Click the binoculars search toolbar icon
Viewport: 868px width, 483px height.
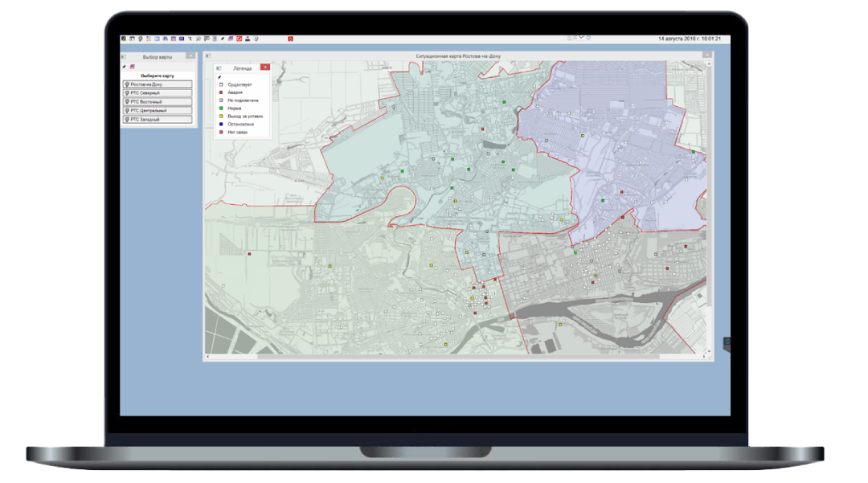[x=164, y=39]
